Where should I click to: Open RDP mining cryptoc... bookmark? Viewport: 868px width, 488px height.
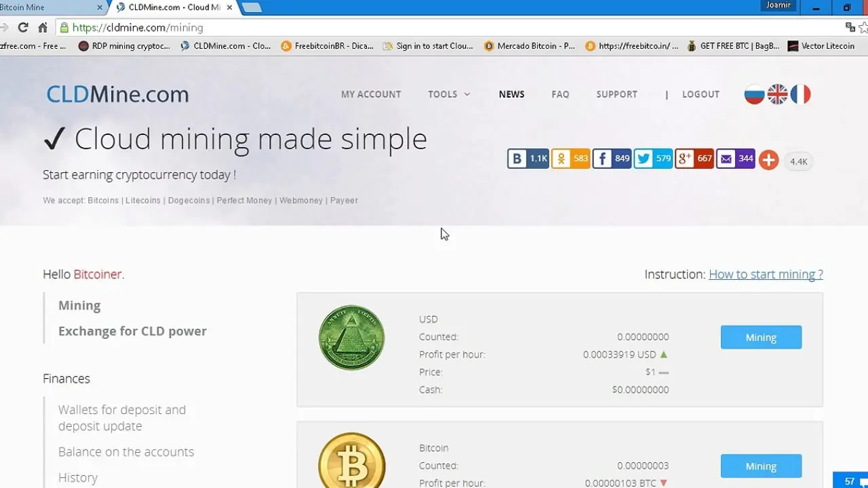(125, 46)
